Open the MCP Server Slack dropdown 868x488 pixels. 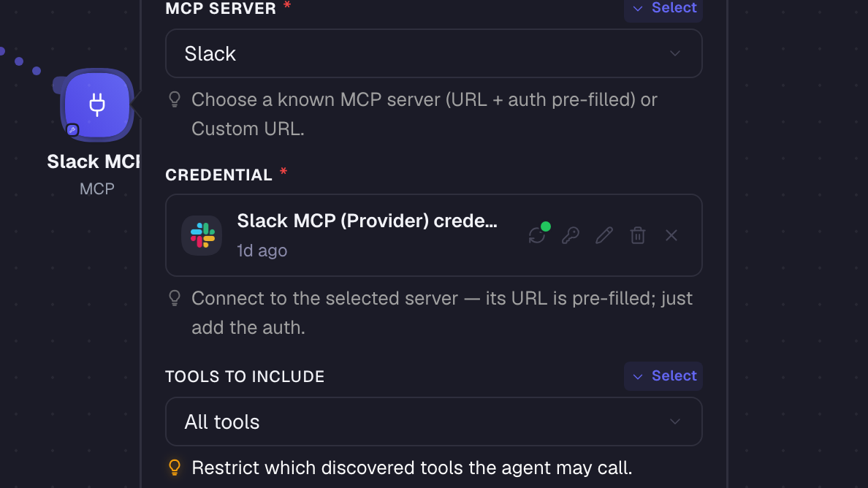[x=433, y=53]
